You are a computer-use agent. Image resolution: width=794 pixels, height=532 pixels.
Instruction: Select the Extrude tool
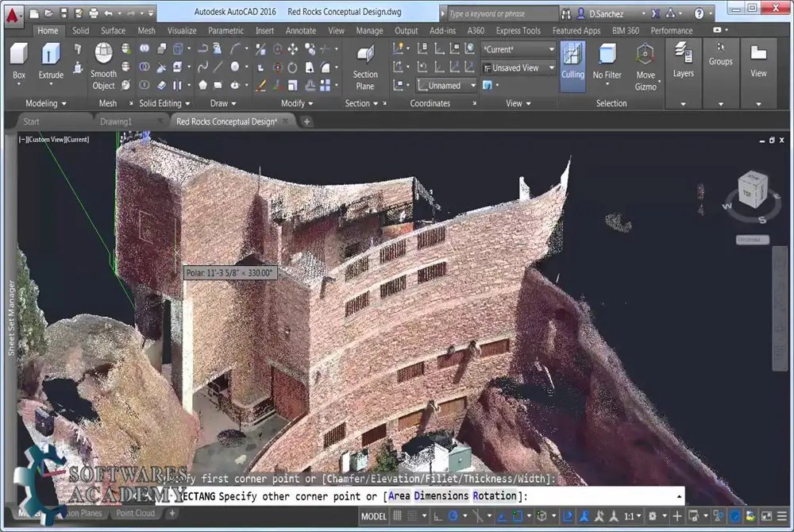[50, 64]
